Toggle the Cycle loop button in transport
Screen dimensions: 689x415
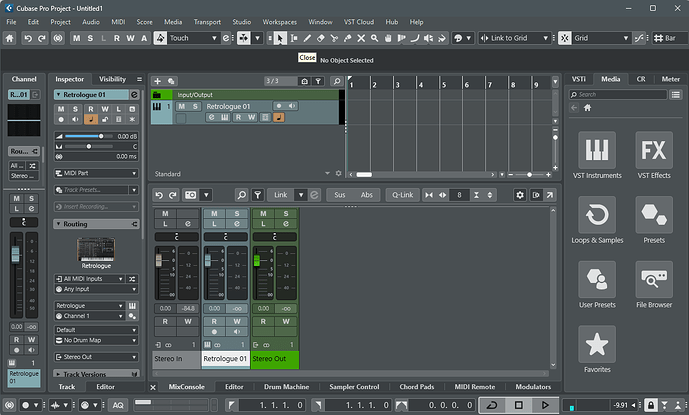coord(492,405)
